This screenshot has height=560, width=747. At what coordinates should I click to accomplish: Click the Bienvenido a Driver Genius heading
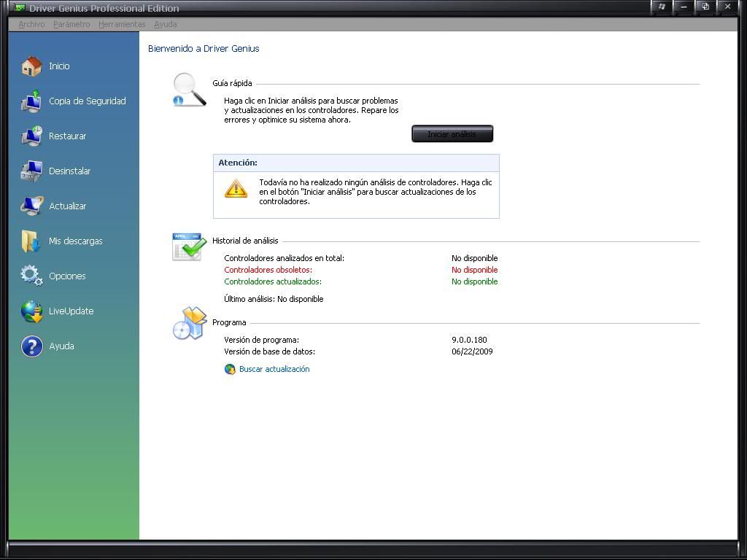tap(204, 49)
